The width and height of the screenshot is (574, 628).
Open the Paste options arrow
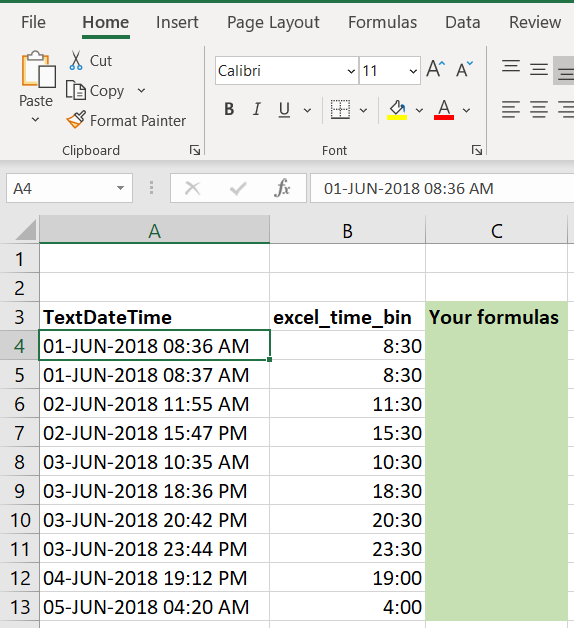point(36,119)
